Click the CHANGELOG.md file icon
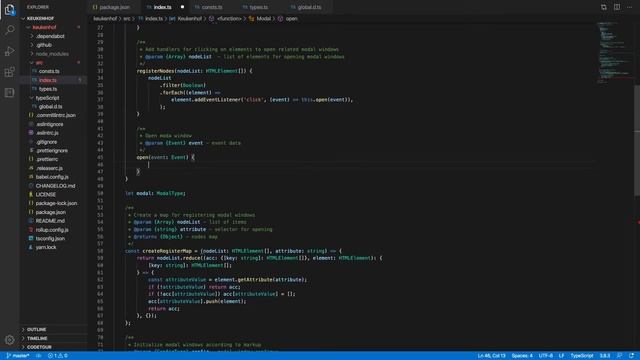Screen dimensions: 640x360 [31, 186]
